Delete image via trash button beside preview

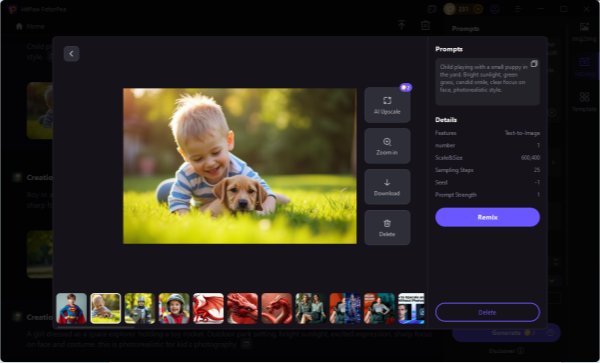click(387, 228)
